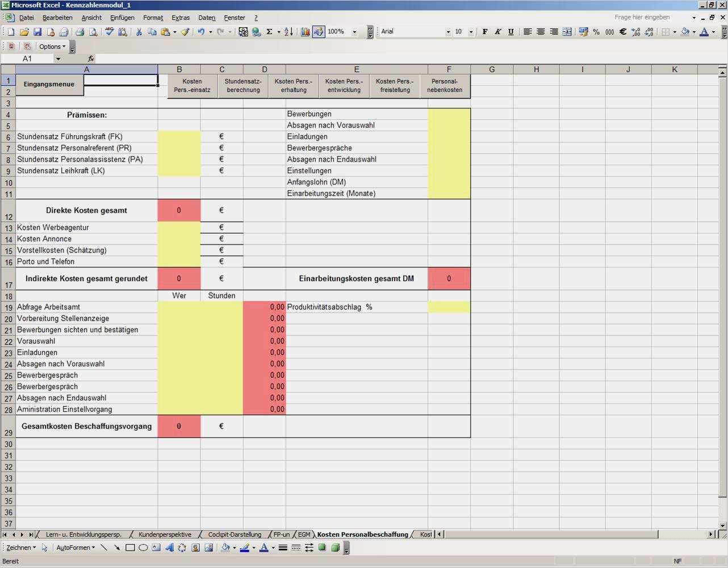This screenshot has width=728, height=568.
Task: Create a new blank workbook
Action: coord(11,32)
